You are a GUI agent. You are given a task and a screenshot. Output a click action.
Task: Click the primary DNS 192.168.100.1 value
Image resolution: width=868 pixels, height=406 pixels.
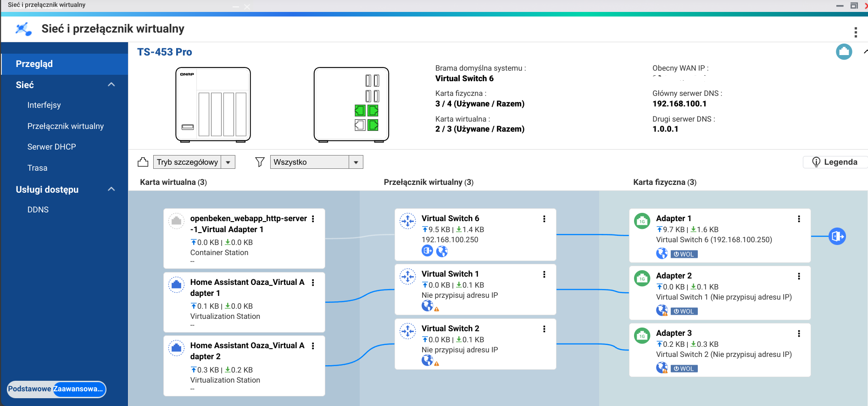679,104
